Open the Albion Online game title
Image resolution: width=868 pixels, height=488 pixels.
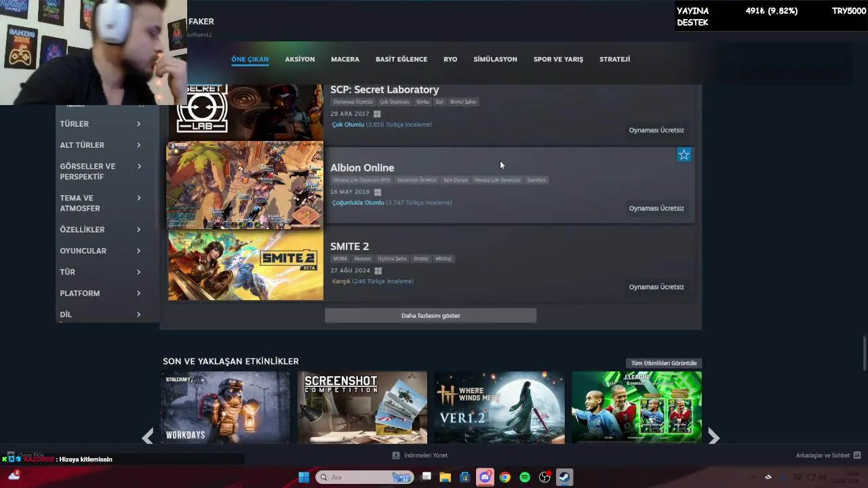pyautogui.click(x=362, y=167)
